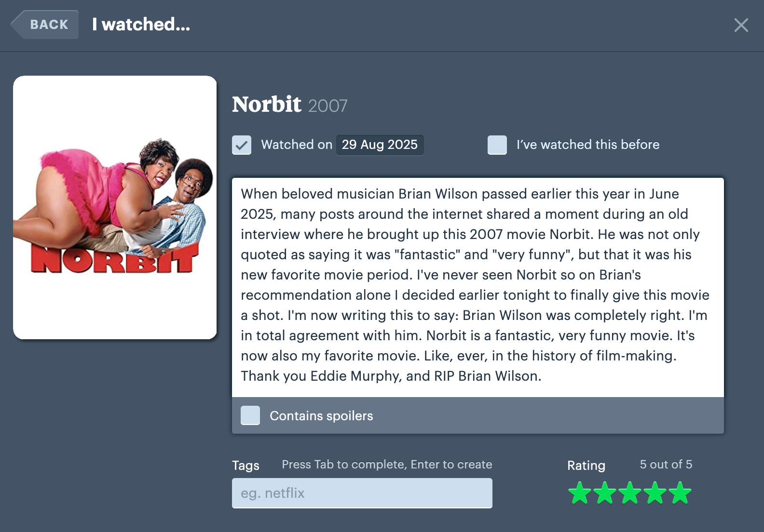Viewport: 764px width, 532px height.
Task: Focus the tags input field
Action: tap(362, 493)
